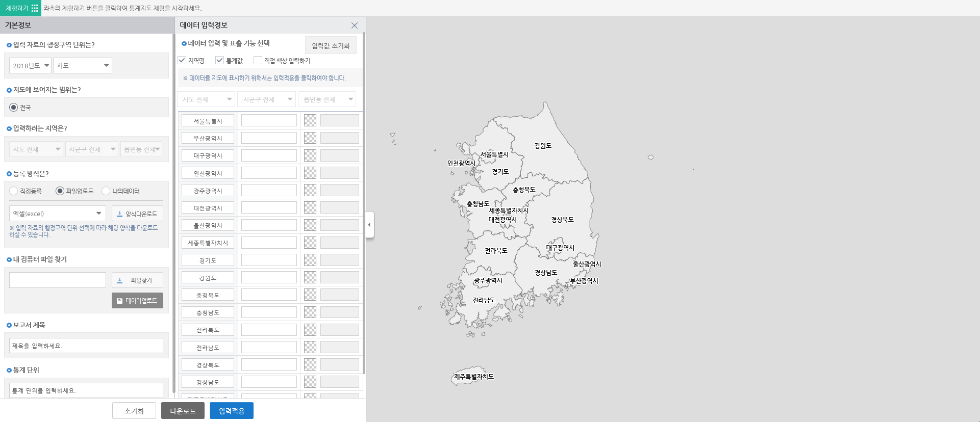The height and width of the screenshot is (422, 980).
Task: Click 강원도 region on the map
Action: pos(543,146)
